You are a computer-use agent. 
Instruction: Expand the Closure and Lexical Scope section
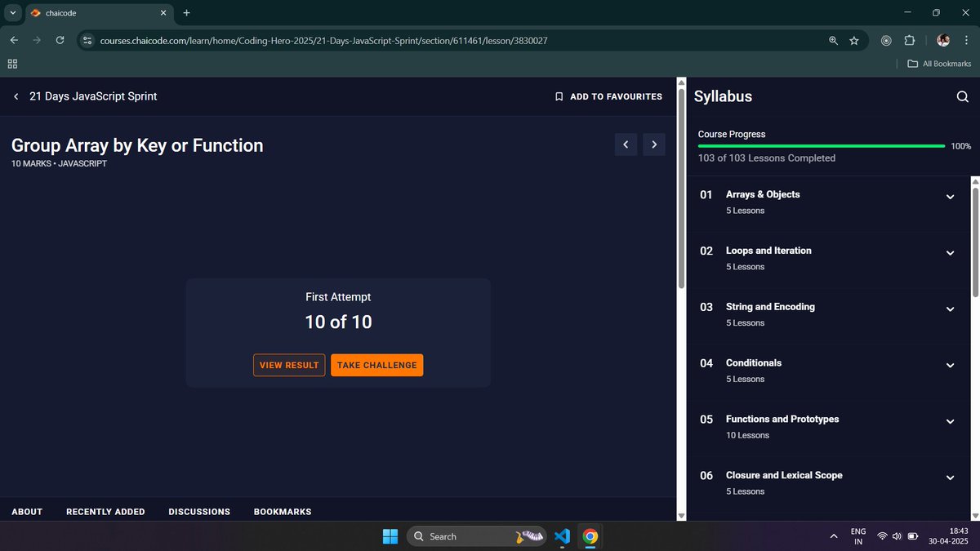pos(950,478)
